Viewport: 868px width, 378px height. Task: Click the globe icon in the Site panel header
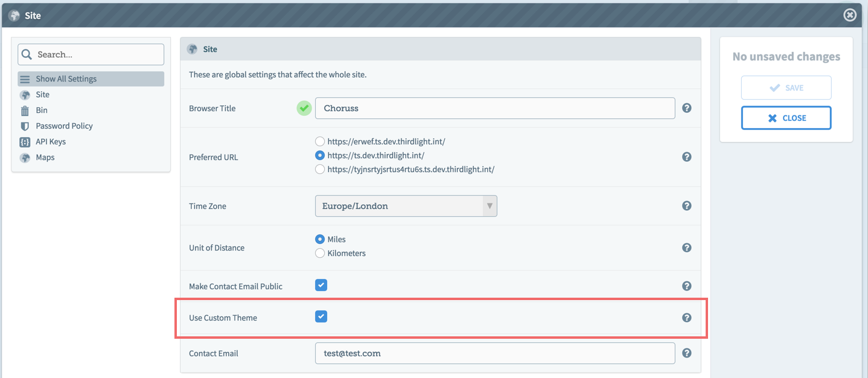click(x=193, y=49)
